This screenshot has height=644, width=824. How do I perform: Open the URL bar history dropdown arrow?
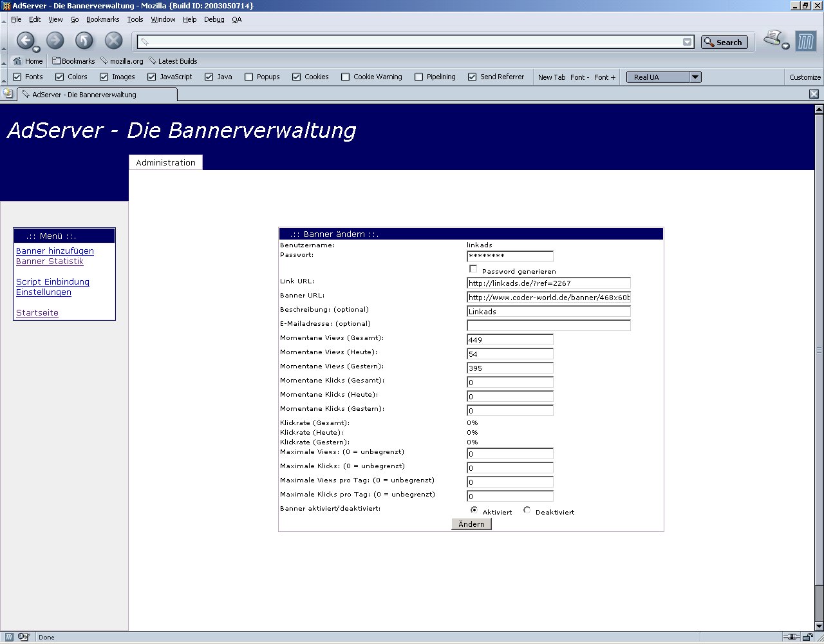click(x=687, y=42)
